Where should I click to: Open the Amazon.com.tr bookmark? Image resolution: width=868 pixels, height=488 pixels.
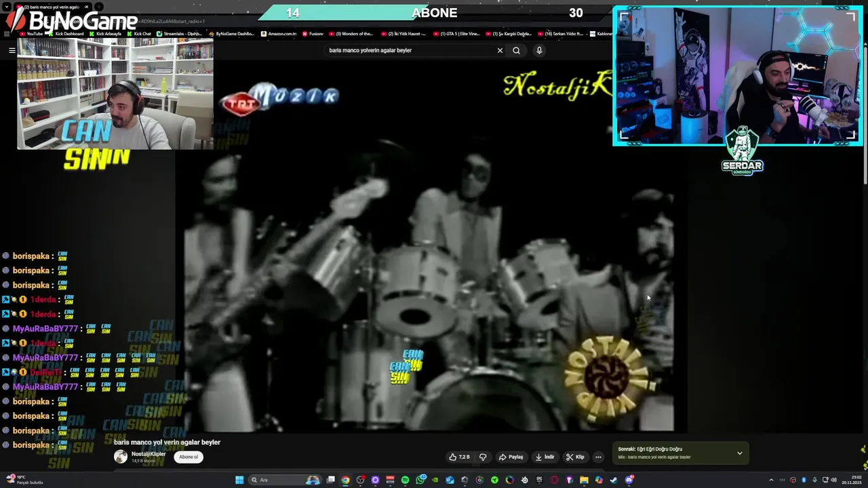click(x=279, y=34)
